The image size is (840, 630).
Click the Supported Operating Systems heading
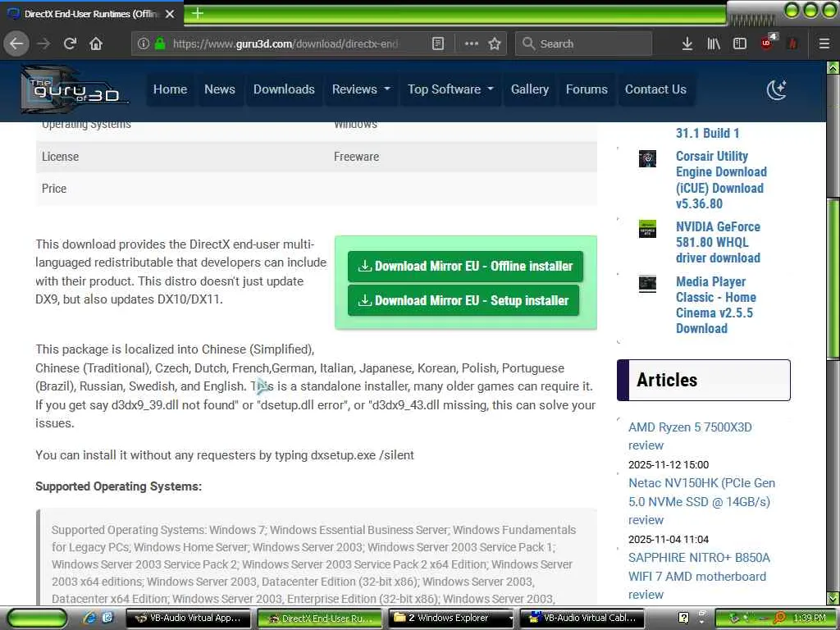pyautogui.click(x=118, y=486)
